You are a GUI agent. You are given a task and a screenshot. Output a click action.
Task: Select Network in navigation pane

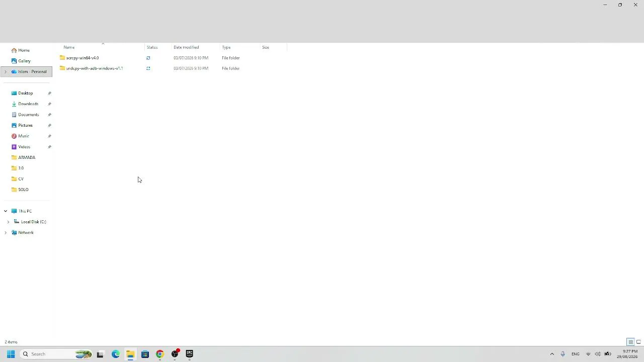pos(26,233)
